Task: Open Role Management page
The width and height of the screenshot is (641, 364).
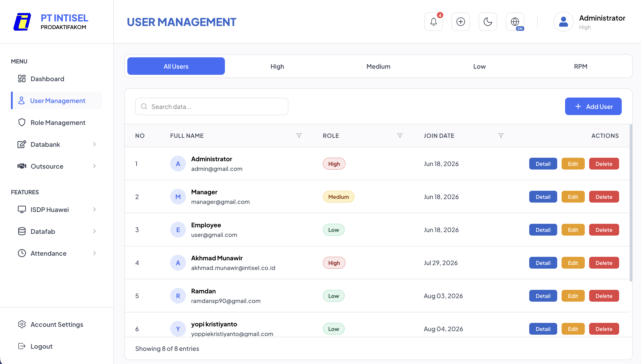Action: [x=56, y=122]
